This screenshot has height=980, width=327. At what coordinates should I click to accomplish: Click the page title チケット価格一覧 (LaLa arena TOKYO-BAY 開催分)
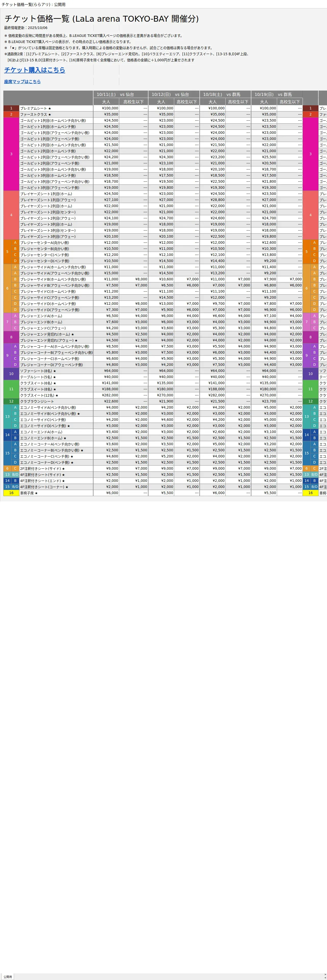click(102, 19)
